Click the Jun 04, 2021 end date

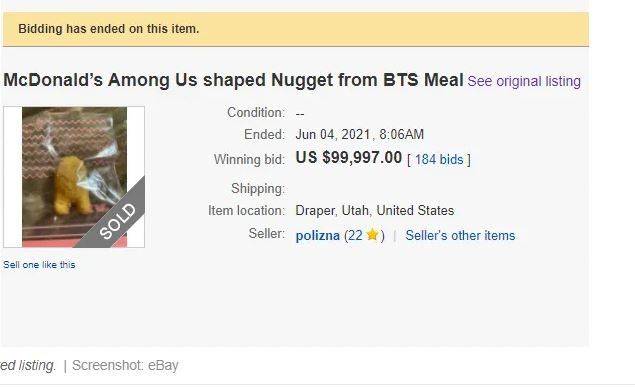tap(360, 134)
